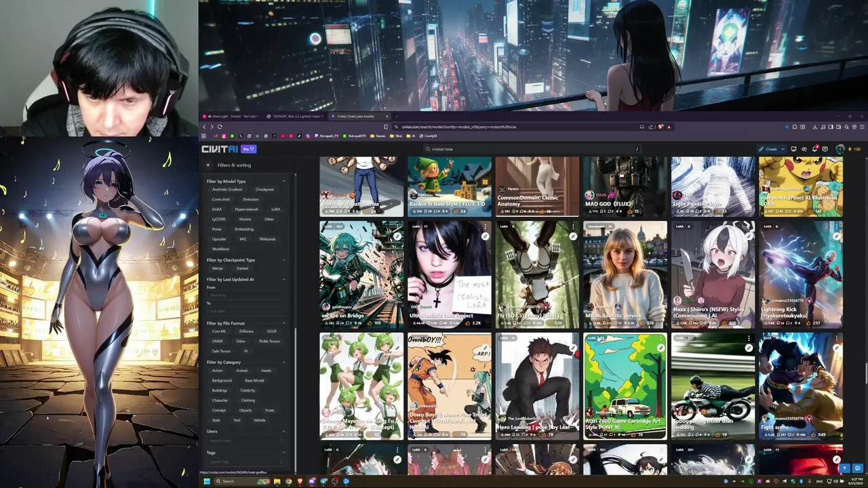This screenshot has height=488, width=868.
Task: Toggle the Workflows model type filter
Action: click(x=221, y=249)
